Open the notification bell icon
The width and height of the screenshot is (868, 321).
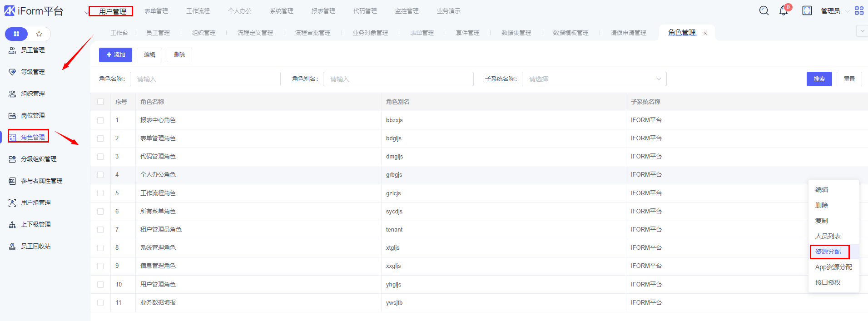(784, 10)
